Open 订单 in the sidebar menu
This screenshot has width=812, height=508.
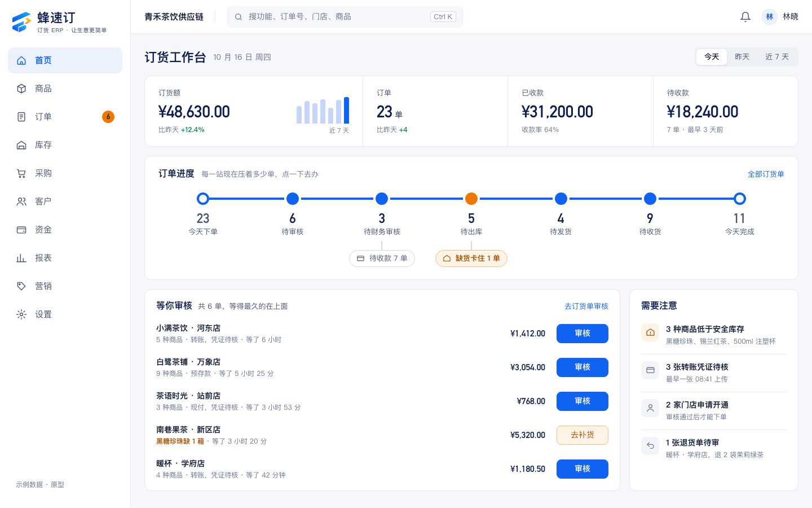[x=65, y=117]
